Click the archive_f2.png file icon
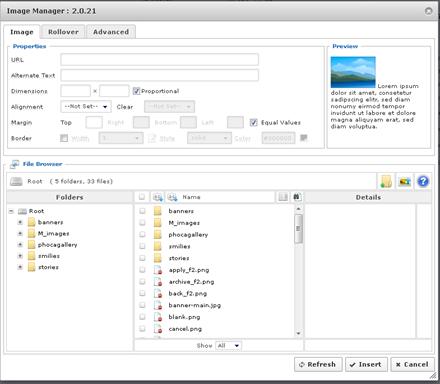The image size is (440, 384). (x=158, y=282)
